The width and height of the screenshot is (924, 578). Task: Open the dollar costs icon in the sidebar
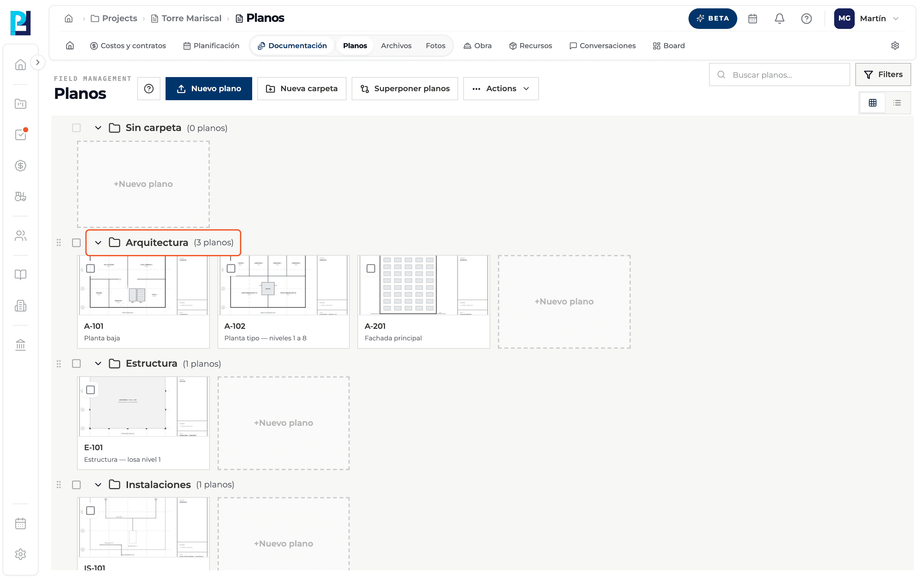[x=21, y=165]
